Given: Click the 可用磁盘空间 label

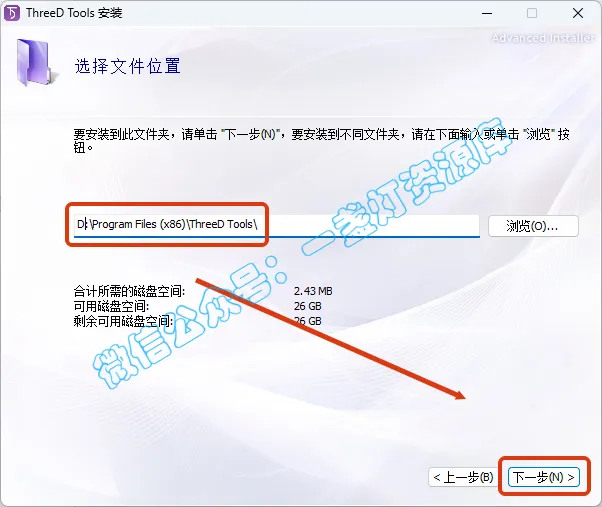Looking at the screenshot, I should [x=111, y=306].
